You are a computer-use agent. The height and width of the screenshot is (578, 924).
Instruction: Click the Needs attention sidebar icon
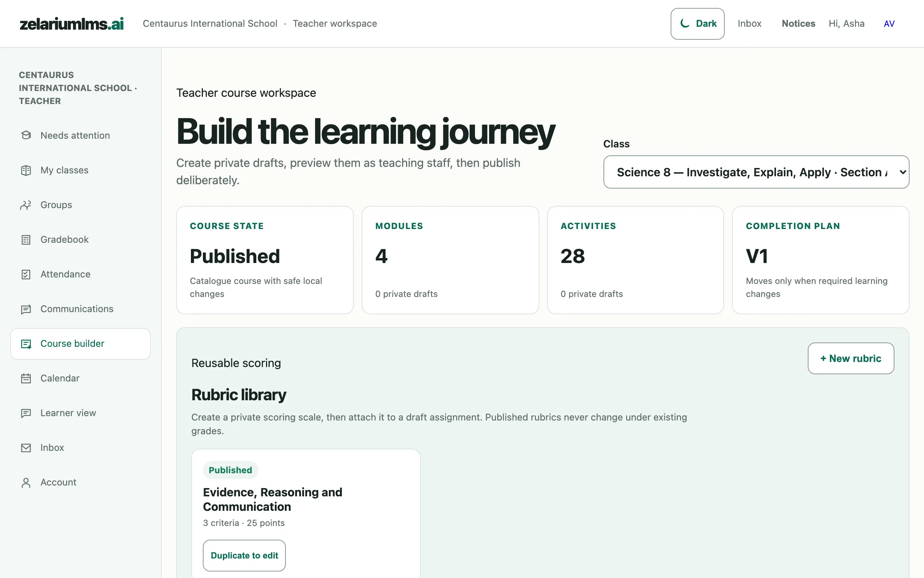(x=26, y=135)
